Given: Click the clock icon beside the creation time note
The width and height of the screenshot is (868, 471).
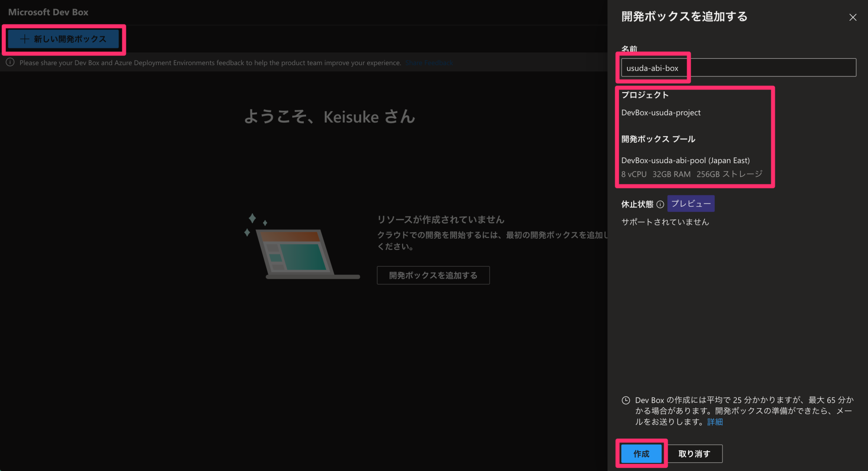Looking at the screenshot, I should pyautogui.click(x=626, y=400).
